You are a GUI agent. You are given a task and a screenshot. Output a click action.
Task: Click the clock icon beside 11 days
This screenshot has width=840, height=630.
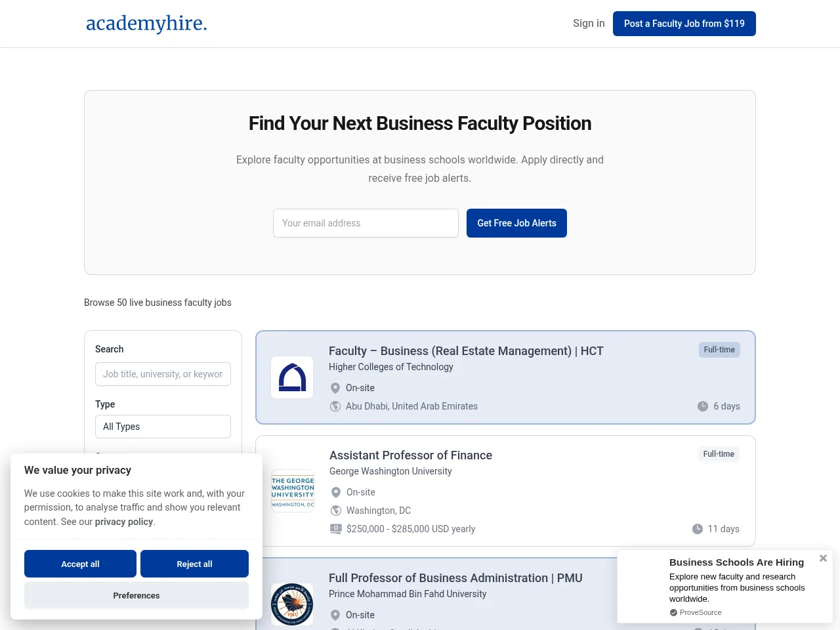(x=698, y=529)
